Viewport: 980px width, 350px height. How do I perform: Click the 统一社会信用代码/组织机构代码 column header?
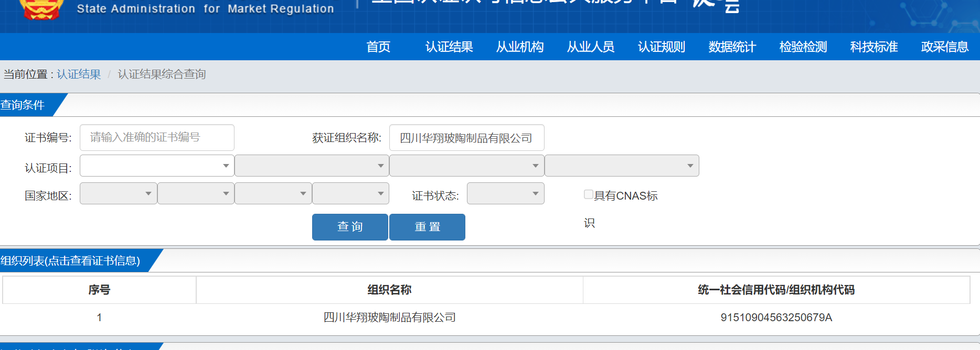point(776,290)
